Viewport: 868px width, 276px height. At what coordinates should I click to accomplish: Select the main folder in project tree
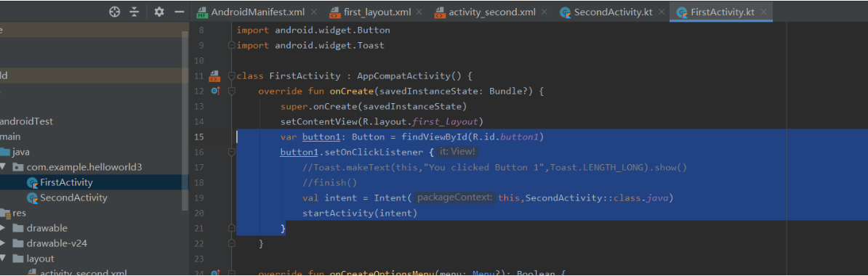[x=10, y=137]
